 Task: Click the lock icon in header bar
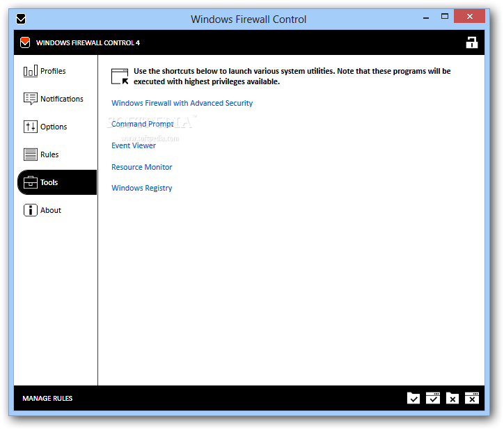(x=471, y=42)
